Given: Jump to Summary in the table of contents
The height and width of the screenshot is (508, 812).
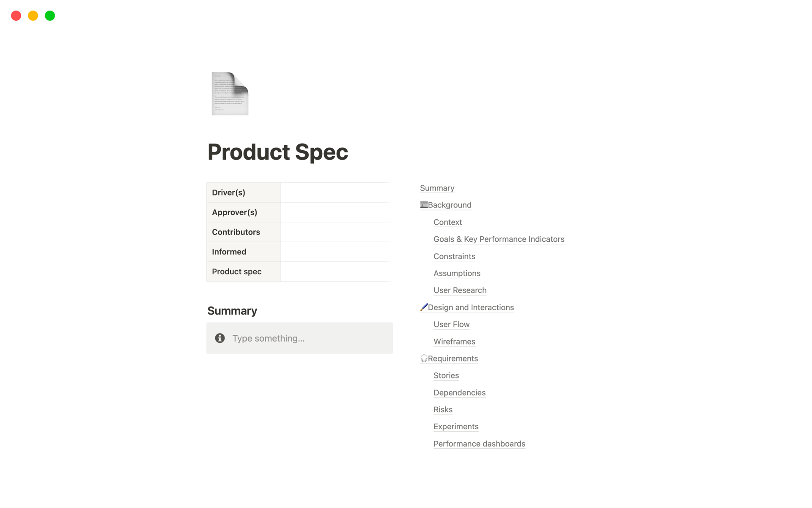Looking at the screenshot, I should 437,188.
